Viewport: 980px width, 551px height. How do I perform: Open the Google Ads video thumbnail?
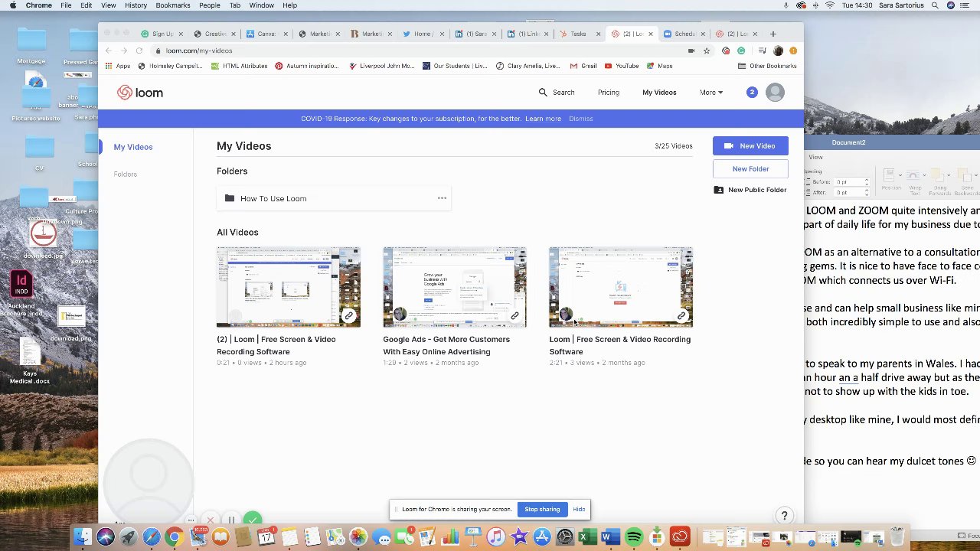coord(455,287)
